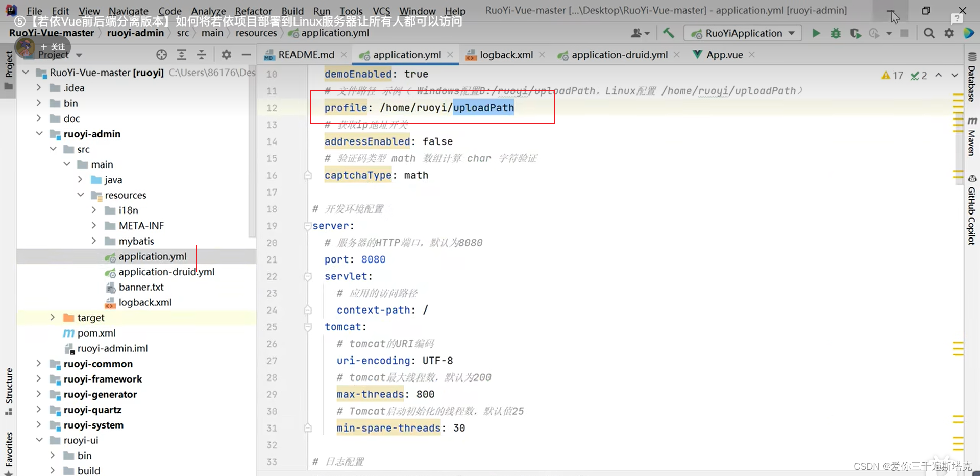
Task: Expand the mybatis folder
Action: pos(94,241)
